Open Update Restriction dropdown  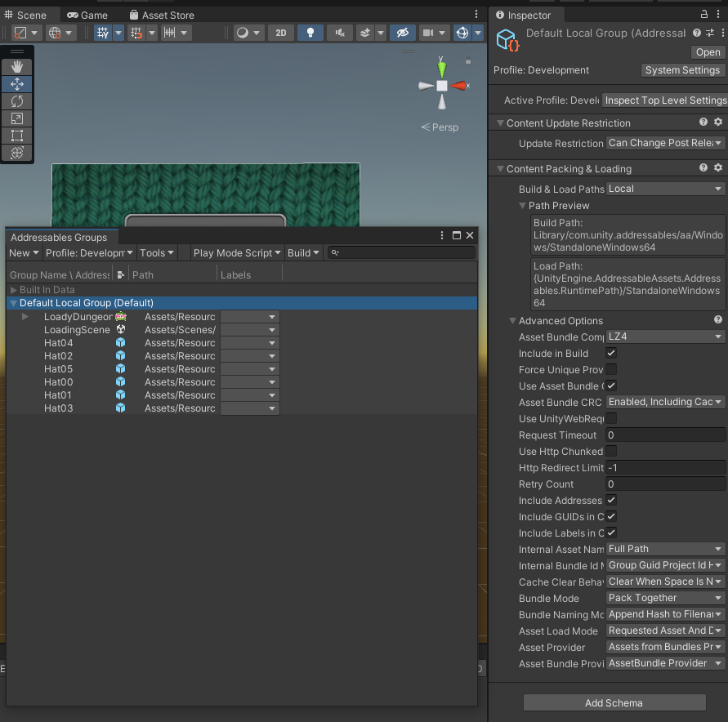click(x=665, y=143)
